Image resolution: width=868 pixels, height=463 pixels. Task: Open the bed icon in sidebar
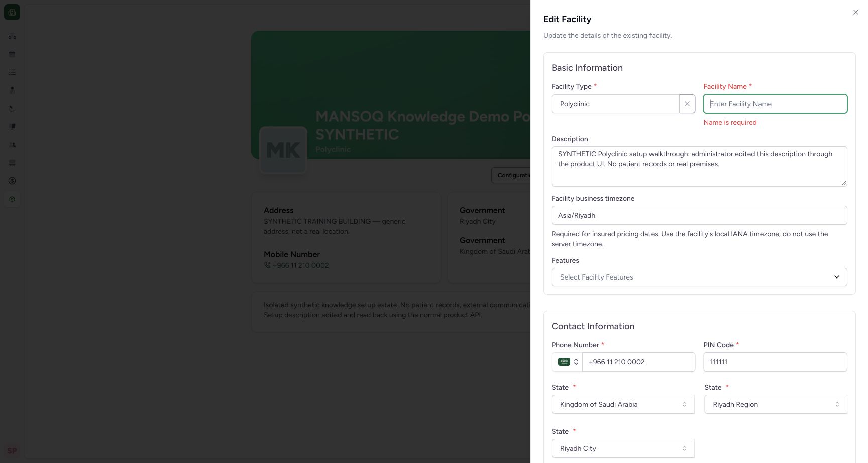tap(12, 163)
